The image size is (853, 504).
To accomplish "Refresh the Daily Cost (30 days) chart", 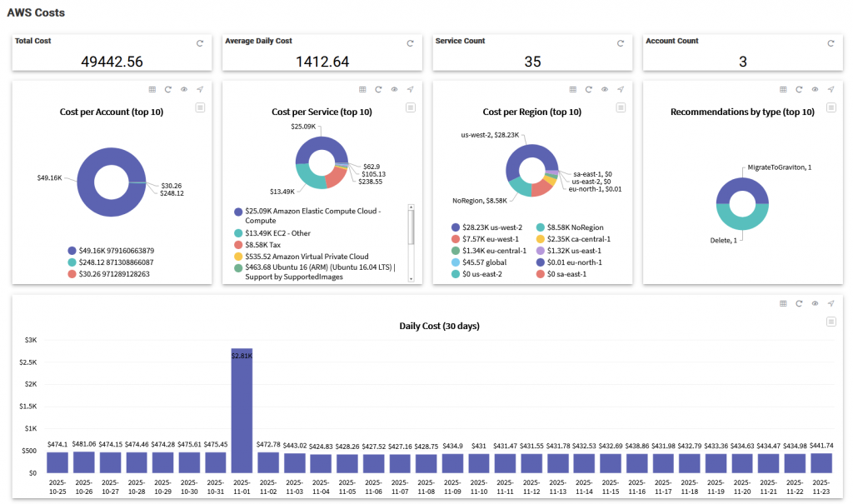I will click(799, 303).
